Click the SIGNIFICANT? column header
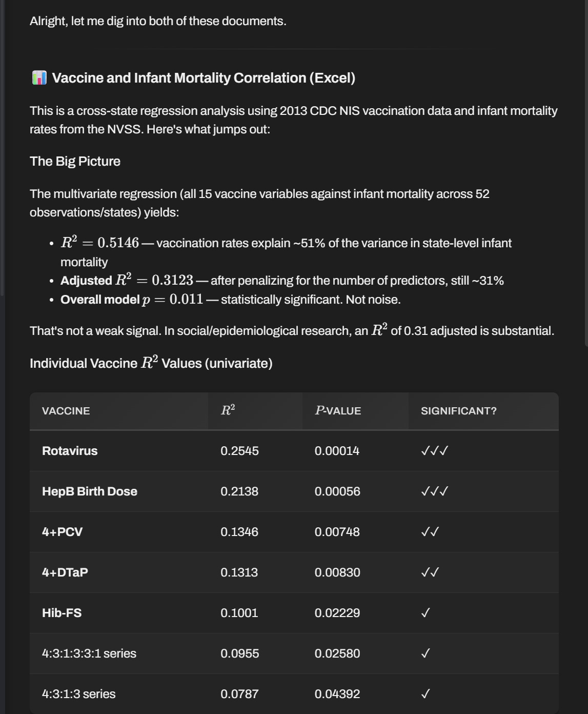 tap(459, 411)
